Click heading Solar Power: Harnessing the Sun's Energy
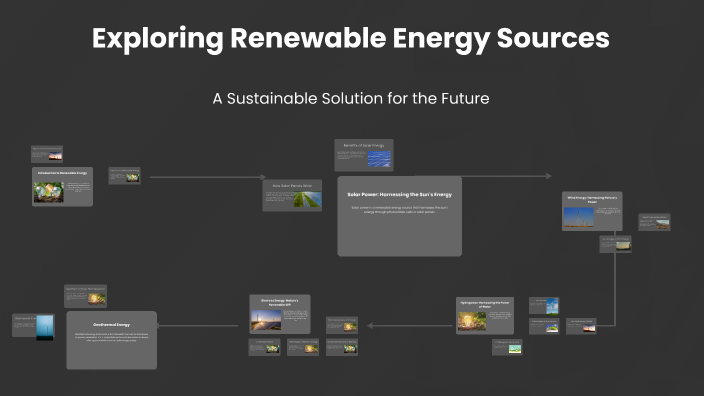Viewport: 704px width, 396px height. (400, 194)
